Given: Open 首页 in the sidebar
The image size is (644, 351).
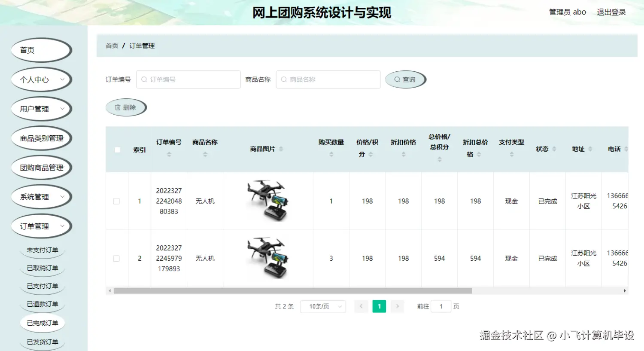Looking at the screenshot, I should [x=41, y=50].
